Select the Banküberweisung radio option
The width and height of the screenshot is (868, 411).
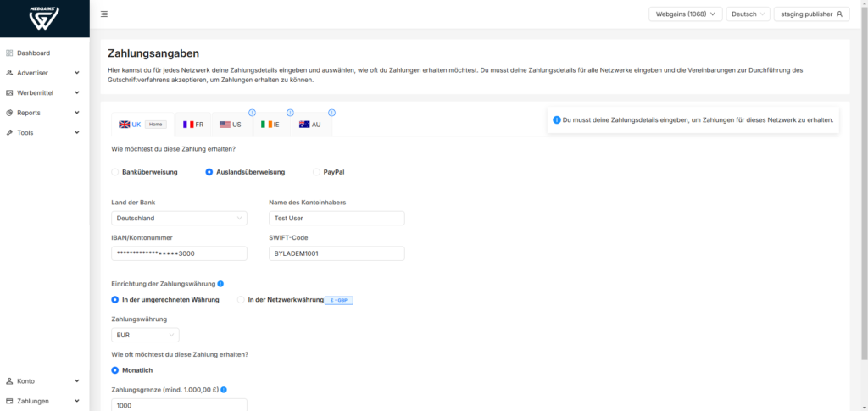pyautogui.click(x=115, y=172)
